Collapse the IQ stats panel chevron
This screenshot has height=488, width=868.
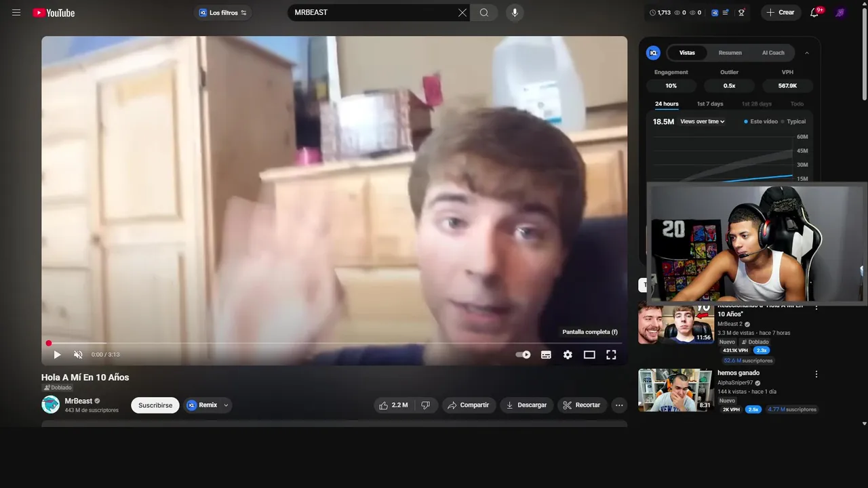point(807,53)
